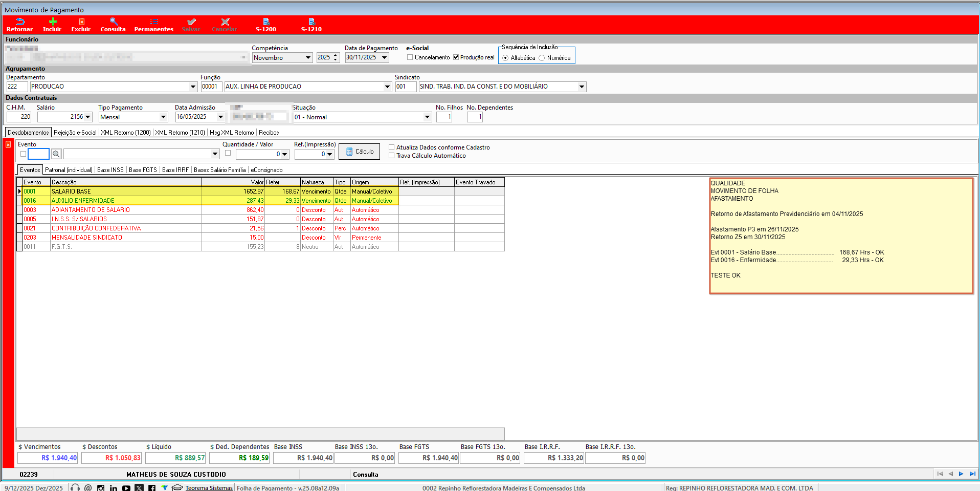Click the Retornar toolbar icon
Viewport: 980px width, 491px height.
pos(20,22)
